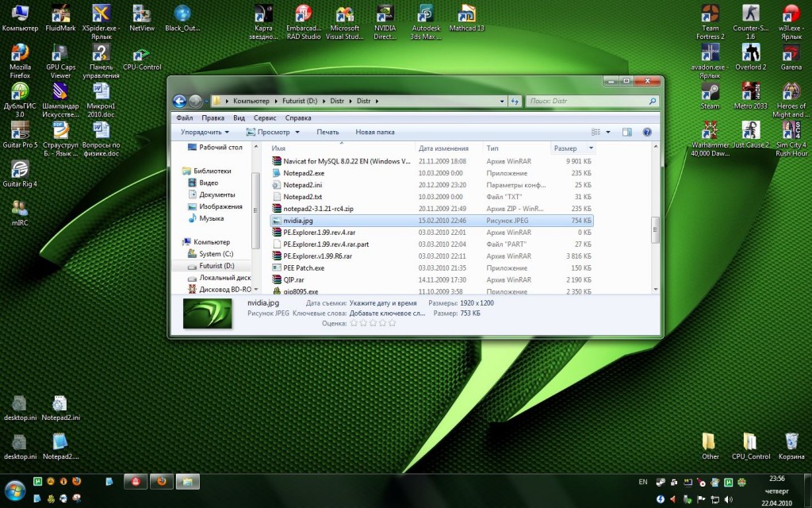Screen dimensions: 812x508
Task: Select the Mathcad 13 desktop icon
Action: tap(466, 18)
